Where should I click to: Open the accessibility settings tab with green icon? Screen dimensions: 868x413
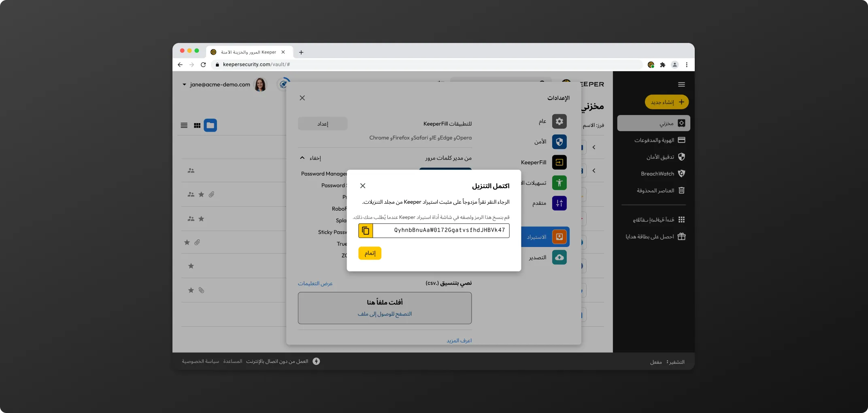[x=544, y=183]
